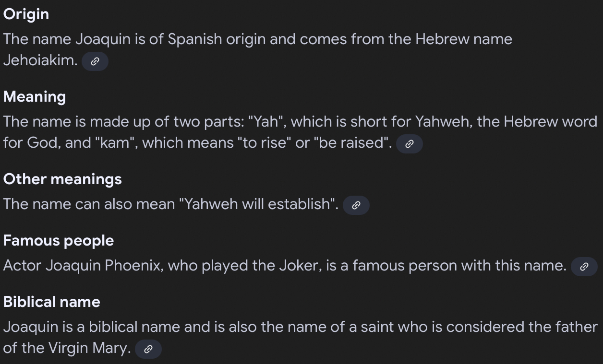Click the Biblical name heading

click(52, 302)
